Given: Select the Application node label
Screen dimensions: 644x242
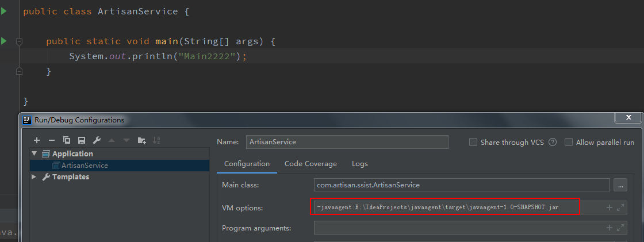Looking at the screenshot, I should [x=72, y=153].
